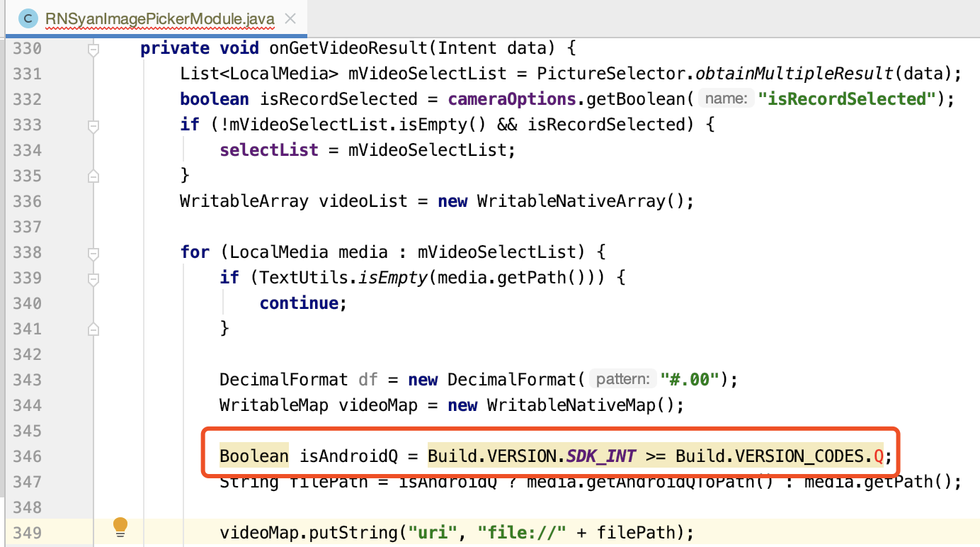Click the fold end marker at line 335
980x547 pixels.
tap(93, 175)
